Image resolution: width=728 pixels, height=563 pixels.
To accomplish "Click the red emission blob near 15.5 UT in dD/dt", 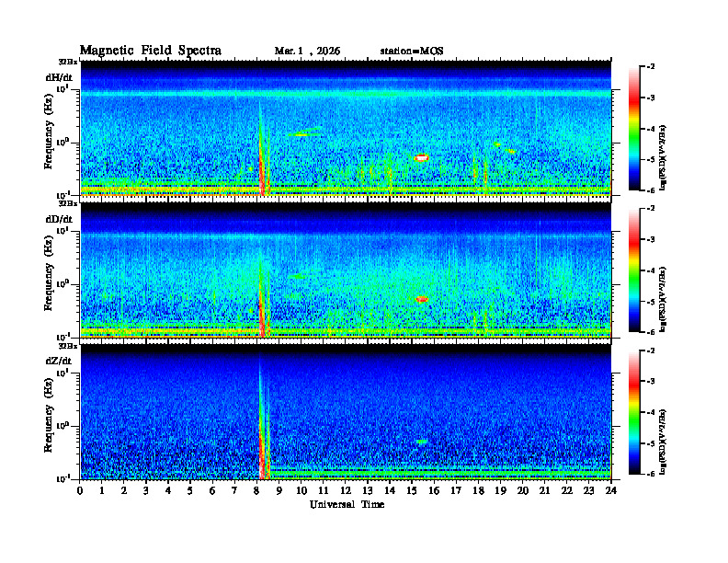I will [x=422, y=299].
